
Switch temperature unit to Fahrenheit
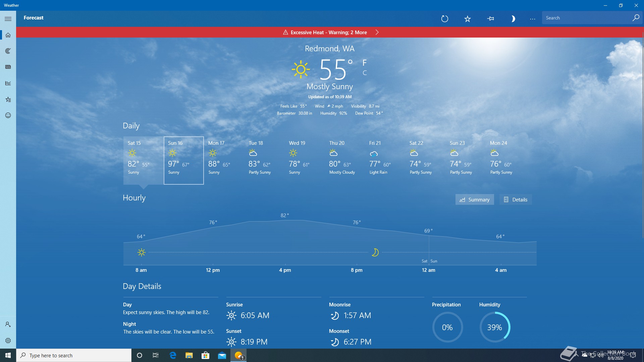(x=365, y=63)
